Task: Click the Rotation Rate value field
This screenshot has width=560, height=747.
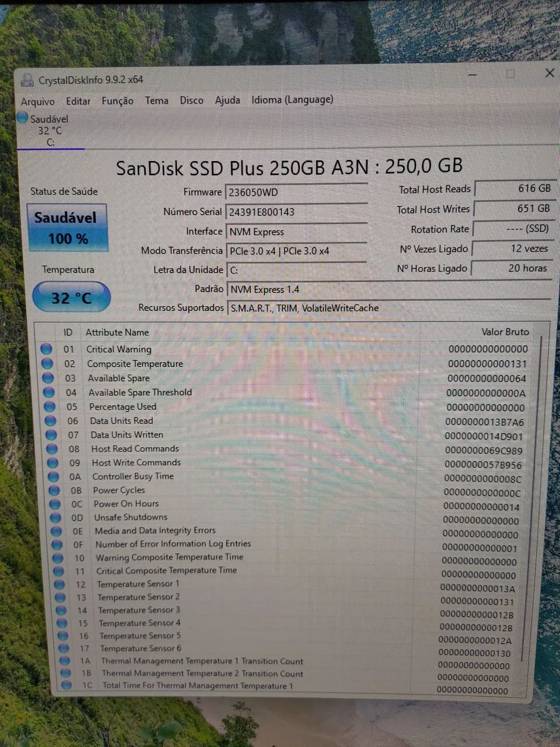Action: [x=513, y=229]
